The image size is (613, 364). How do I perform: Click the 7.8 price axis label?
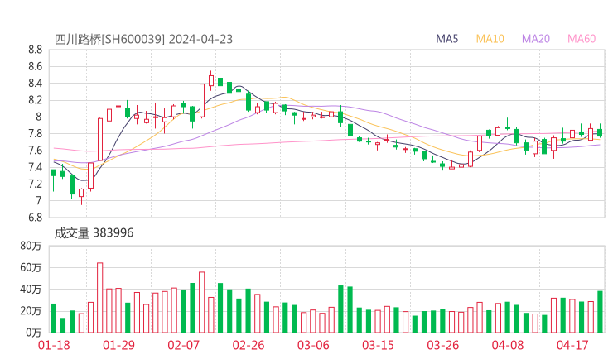pyautogui.click(x=35, y=133)
